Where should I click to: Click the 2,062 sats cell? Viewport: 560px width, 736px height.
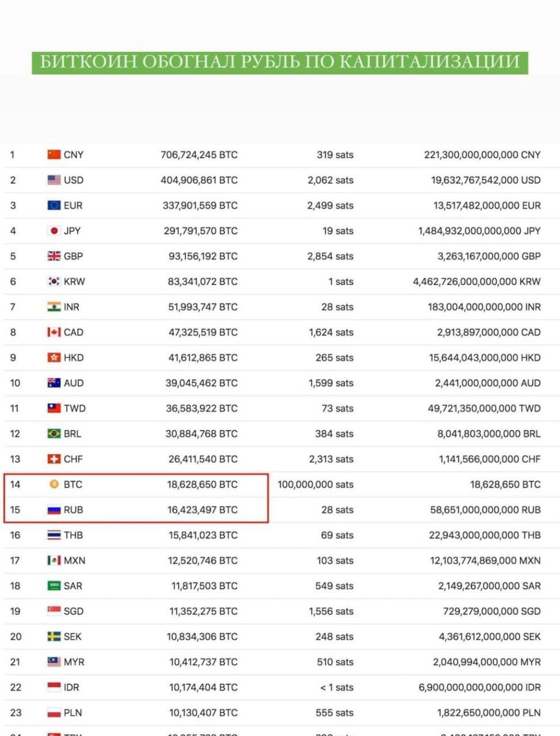(x=331, y=180)
